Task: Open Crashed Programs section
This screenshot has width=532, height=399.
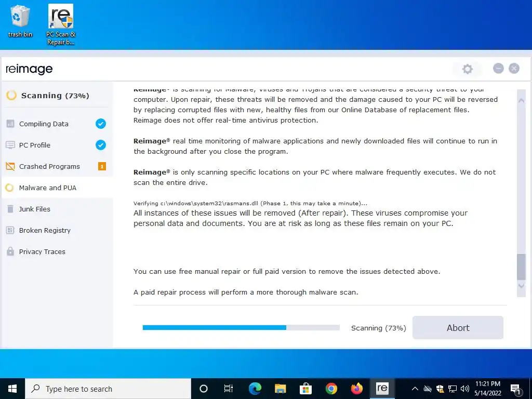Action: tap(57, 167)
